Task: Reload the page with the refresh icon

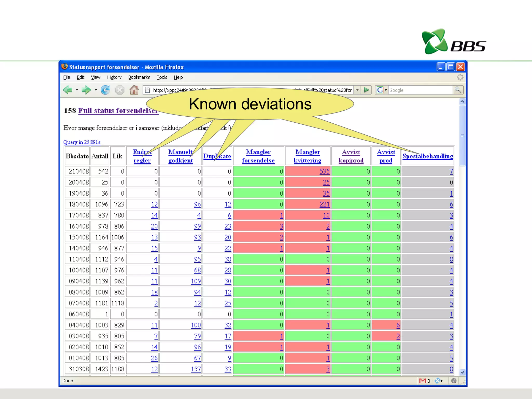Action: tap(105, 90)
